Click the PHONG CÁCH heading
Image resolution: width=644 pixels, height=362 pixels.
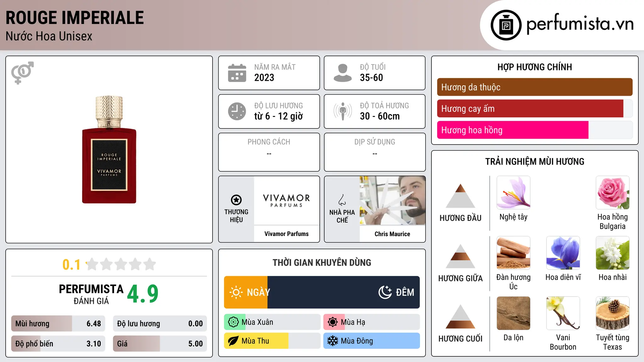point(269,142)
